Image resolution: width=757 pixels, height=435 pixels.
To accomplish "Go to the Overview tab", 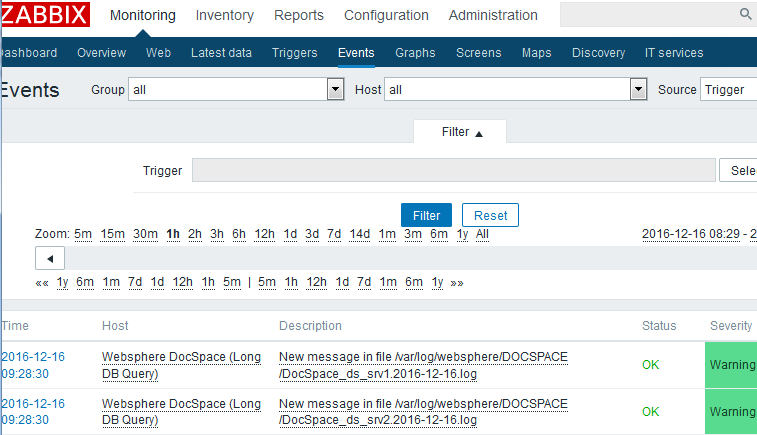I will pos(101,53).
